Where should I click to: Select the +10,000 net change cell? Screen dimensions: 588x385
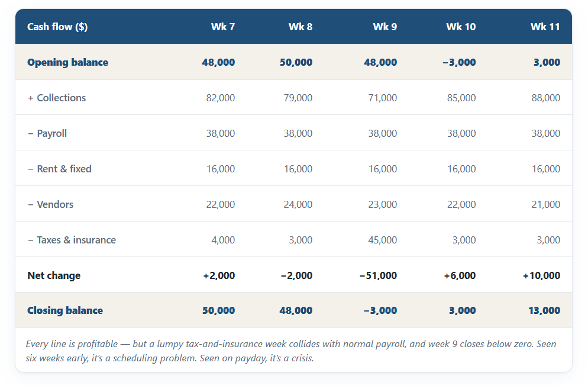pos(541,275)
